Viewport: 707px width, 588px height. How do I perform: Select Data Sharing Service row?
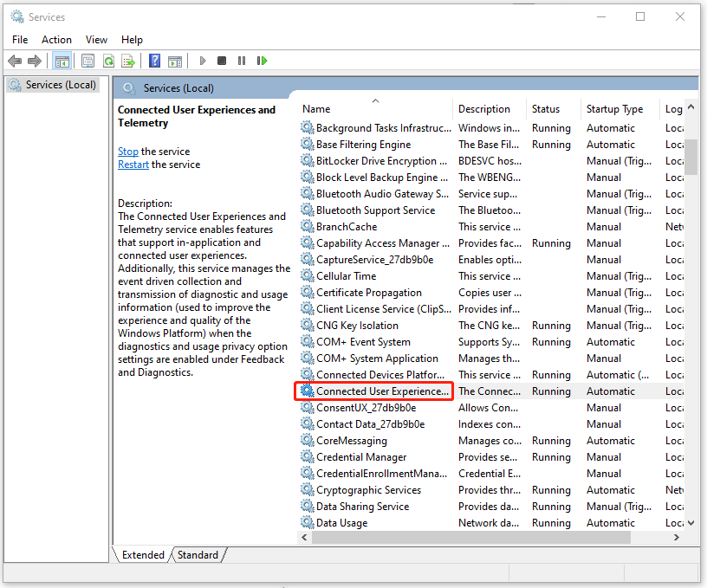(491, 506)
